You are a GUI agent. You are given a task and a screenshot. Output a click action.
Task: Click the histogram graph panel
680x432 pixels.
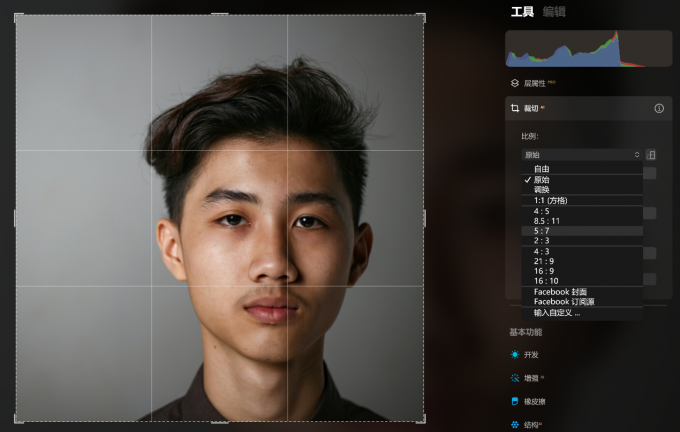[x=588, y=49]
